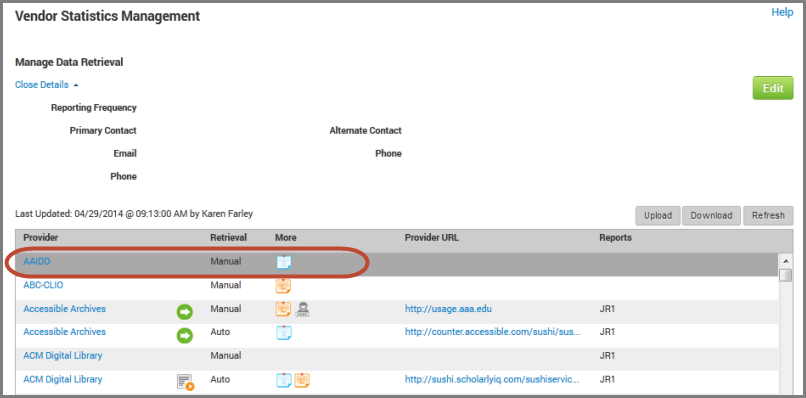Click the Manage Data Retrieval heading
The height and width of the screenshot is (398, 806).
69,62
